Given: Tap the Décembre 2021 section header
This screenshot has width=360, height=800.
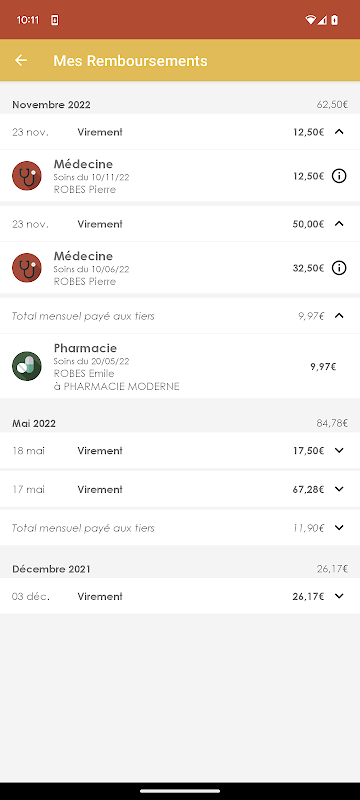Looking at the screenshot, I should tap(52, 569).
